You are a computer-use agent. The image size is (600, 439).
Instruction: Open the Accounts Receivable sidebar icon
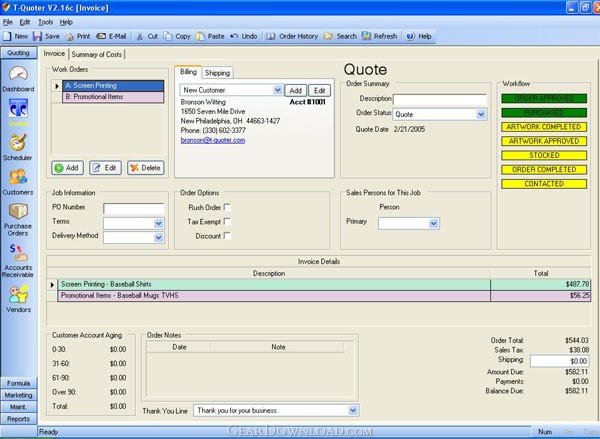[x=18, y=253]
